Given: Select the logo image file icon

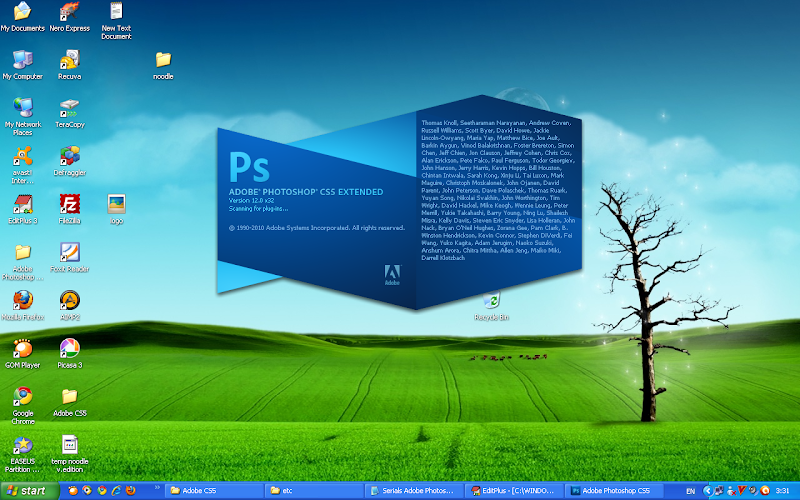Looking at the screenshot, I should point(116,209).
